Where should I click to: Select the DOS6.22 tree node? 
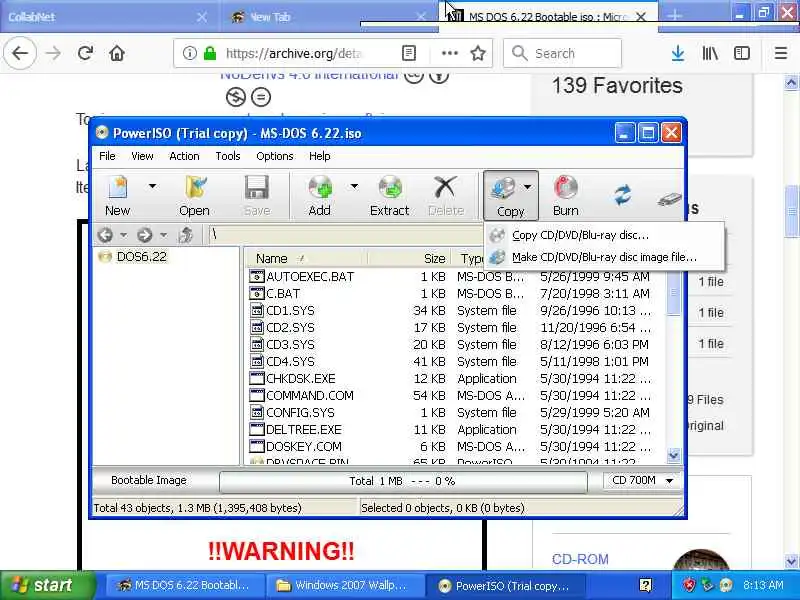tap(141, 257)
